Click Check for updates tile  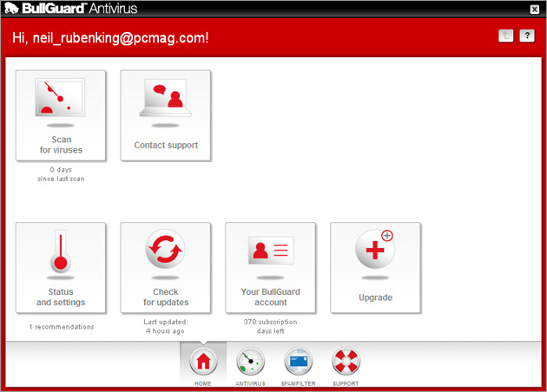[x=166, y=268]
